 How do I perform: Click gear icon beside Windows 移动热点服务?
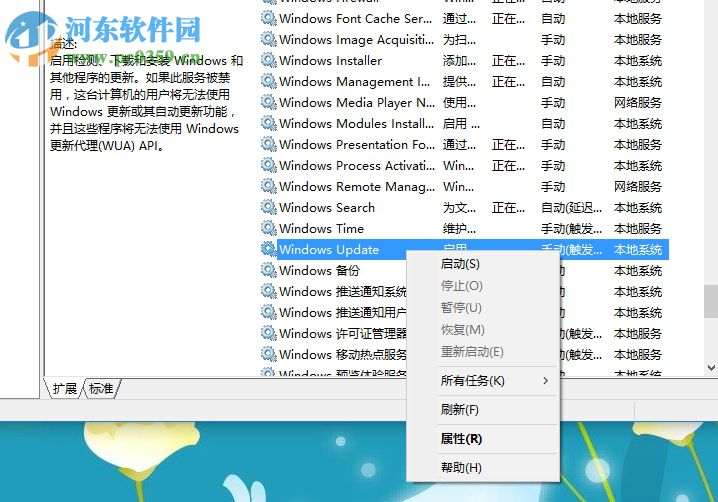coord(269,355)
